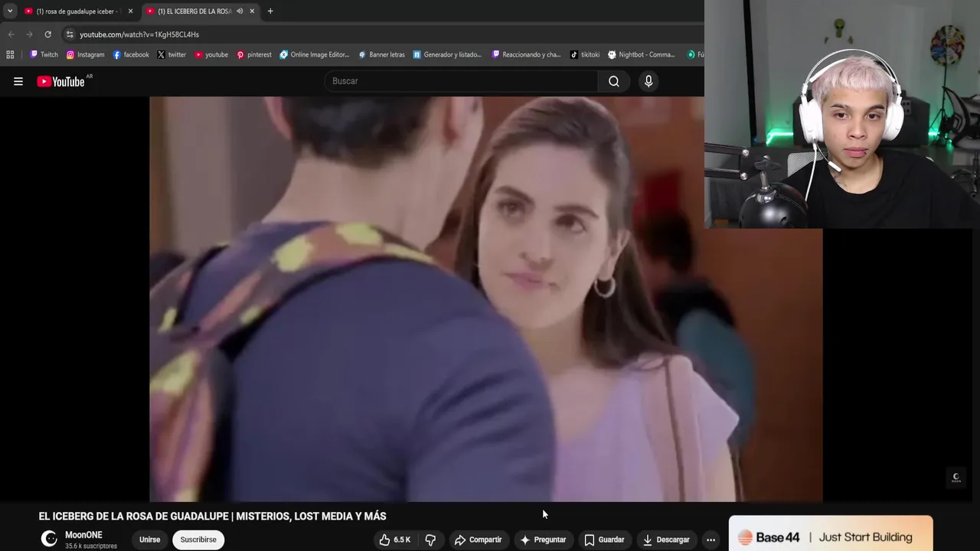Open the tab search dropdown arrow
Image resolution: width=980 pixels, height=551 pixels.
pyautogui.click(x=9, y=11)
